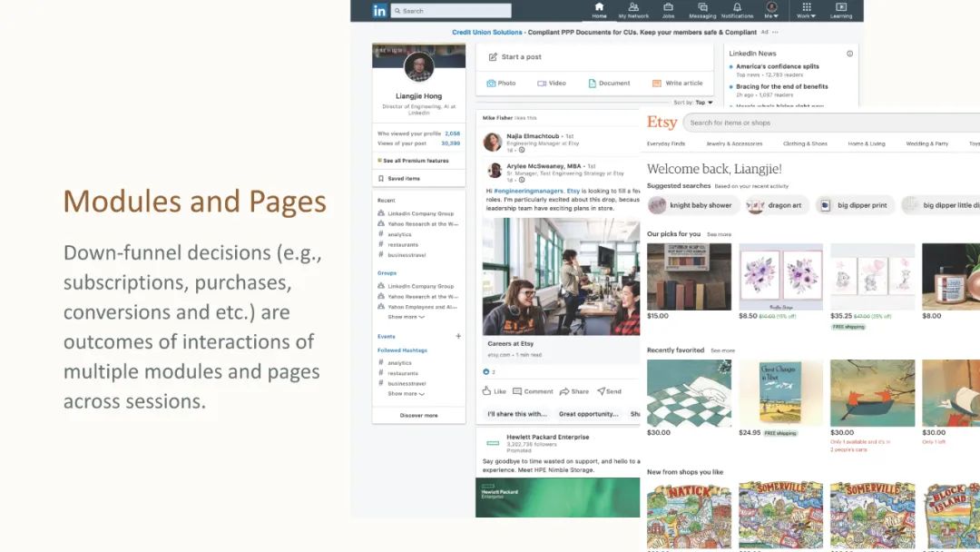Image resolution: width=980 pixels, height=552 pixels.
Task: Open Saved items bookmark
Action: coord(399,179)
